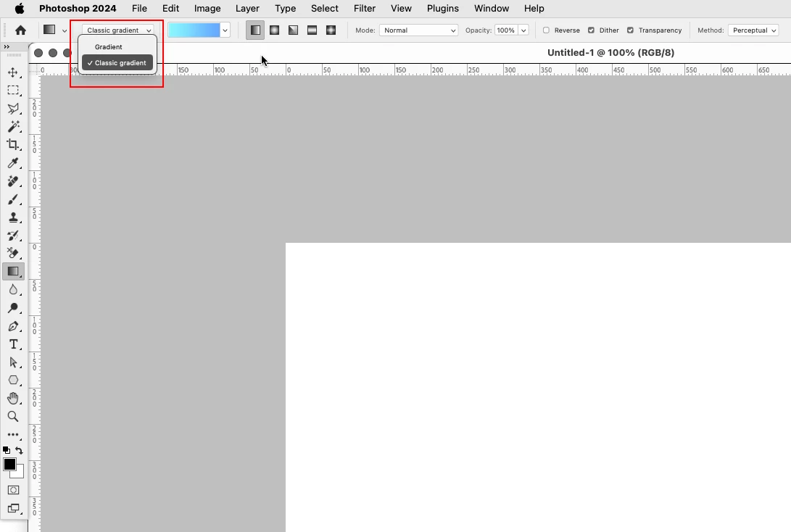Image resolution: width=791 pixels, height=532 pixels.
Task: Select the Horizontal Type tool
Action: tap(13, 344)
